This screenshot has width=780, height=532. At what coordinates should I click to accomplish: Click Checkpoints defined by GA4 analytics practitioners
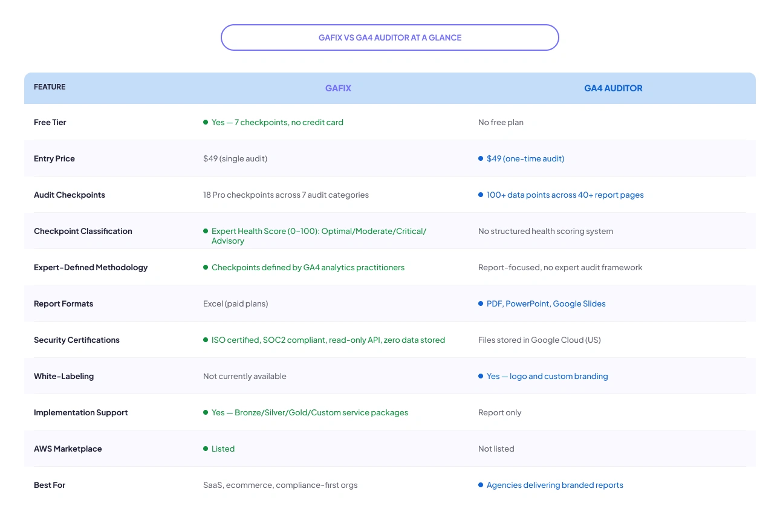click(x=308, y=267)
